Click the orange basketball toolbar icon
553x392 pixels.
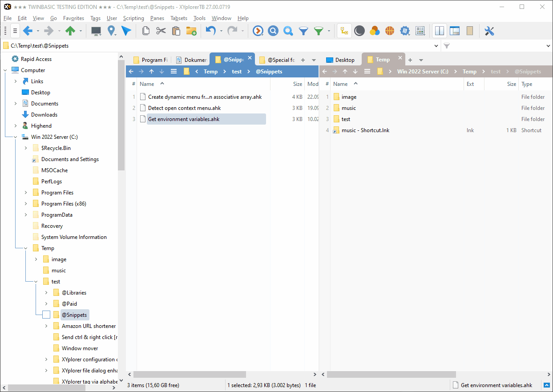390,31
